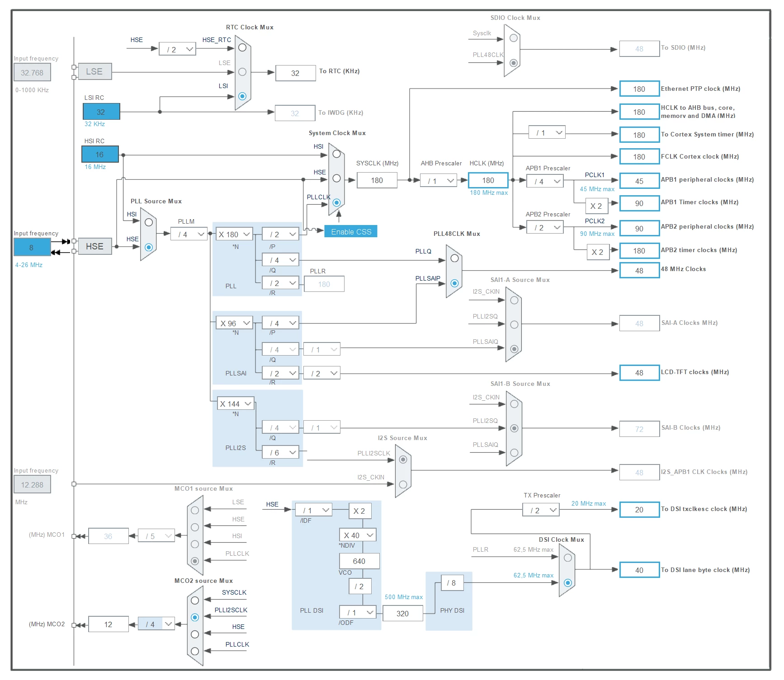Select PLLQ in PLL48CLK Mux
This screenshot has height=680, width=784.
[x=454, y=258]
